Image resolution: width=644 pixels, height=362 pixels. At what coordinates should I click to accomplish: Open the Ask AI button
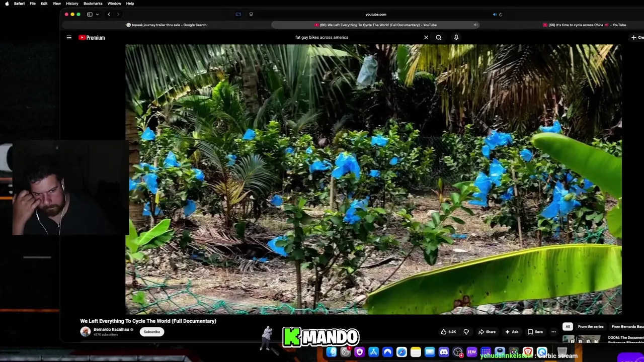[x=512, y=332]
